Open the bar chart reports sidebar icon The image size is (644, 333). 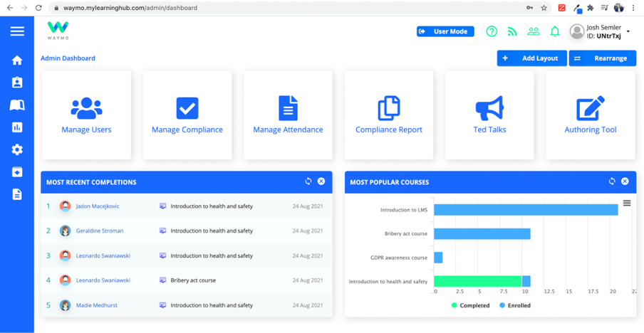click(17, 127)
